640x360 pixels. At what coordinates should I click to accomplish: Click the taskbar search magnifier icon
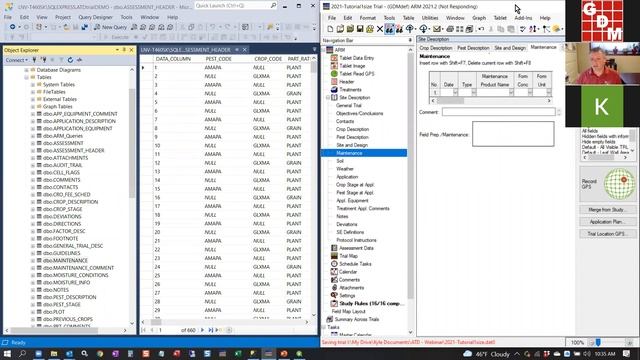coord(22,353)
